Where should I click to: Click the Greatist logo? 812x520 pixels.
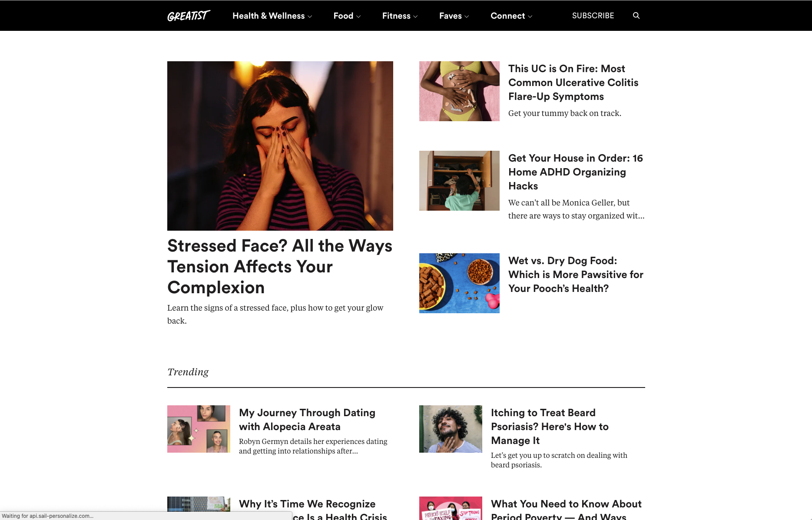189,16
